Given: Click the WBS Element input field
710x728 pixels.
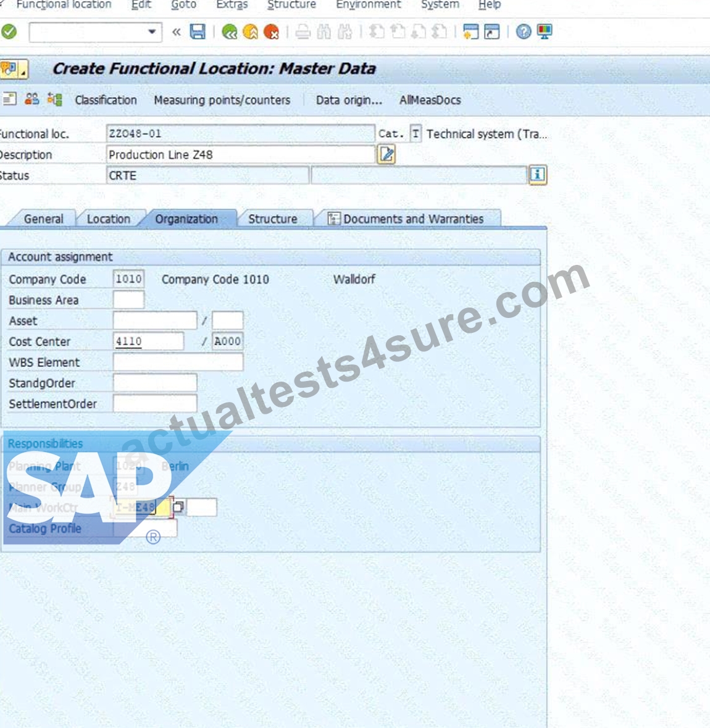Looking at the screenshot, I should tap(178, 362).
